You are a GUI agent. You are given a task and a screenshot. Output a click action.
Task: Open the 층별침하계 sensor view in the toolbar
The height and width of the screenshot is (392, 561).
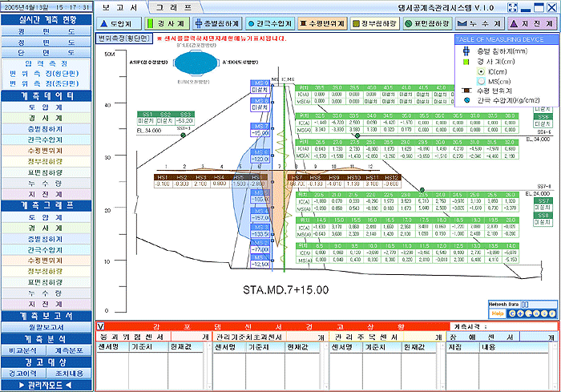coord(220,24)
